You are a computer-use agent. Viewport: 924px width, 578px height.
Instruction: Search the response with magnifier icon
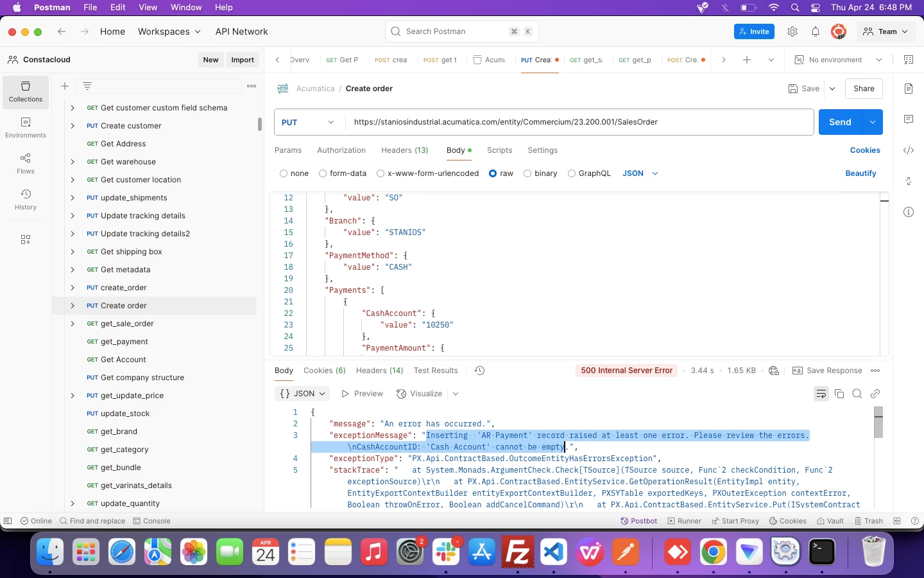(857, 394)
